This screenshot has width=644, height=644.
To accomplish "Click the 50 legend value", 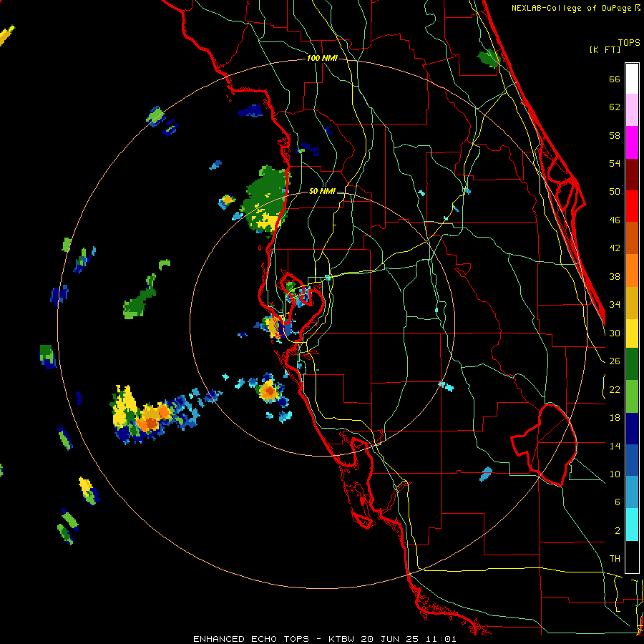I will [615, 192].
